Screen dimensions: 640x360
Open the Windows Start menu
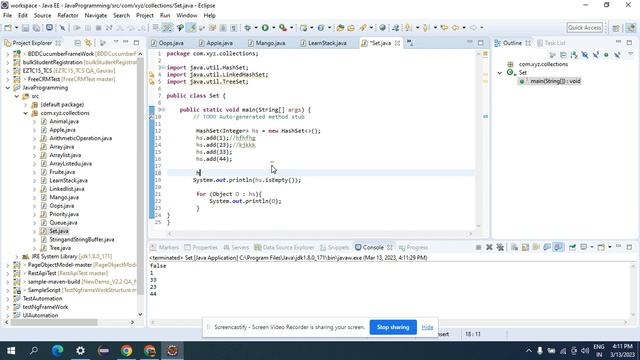pos(11,351)
